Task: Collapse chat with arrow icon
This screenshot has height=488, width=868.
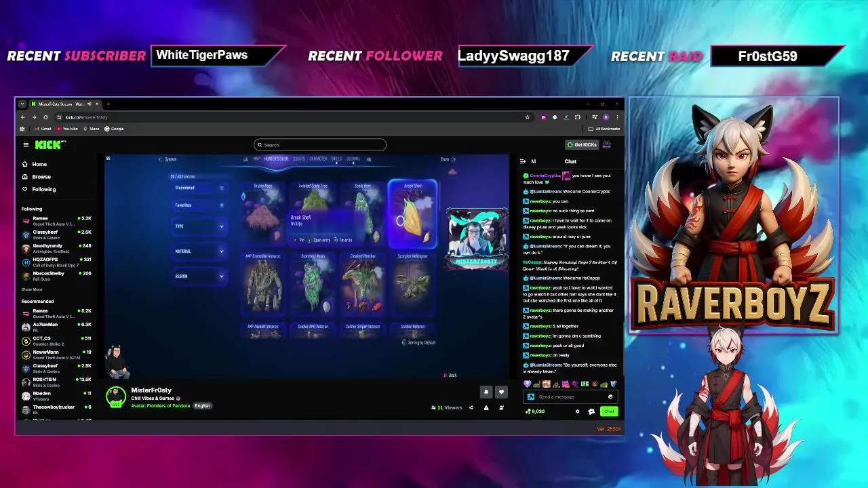Action: click(523, 161)
